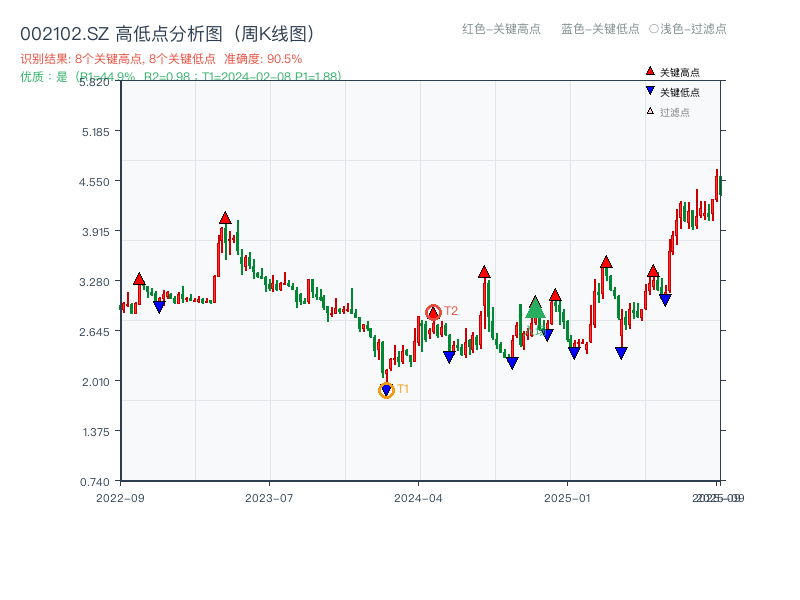
Task: Click the green 优质：是 result line
Action: coord(181,77)
